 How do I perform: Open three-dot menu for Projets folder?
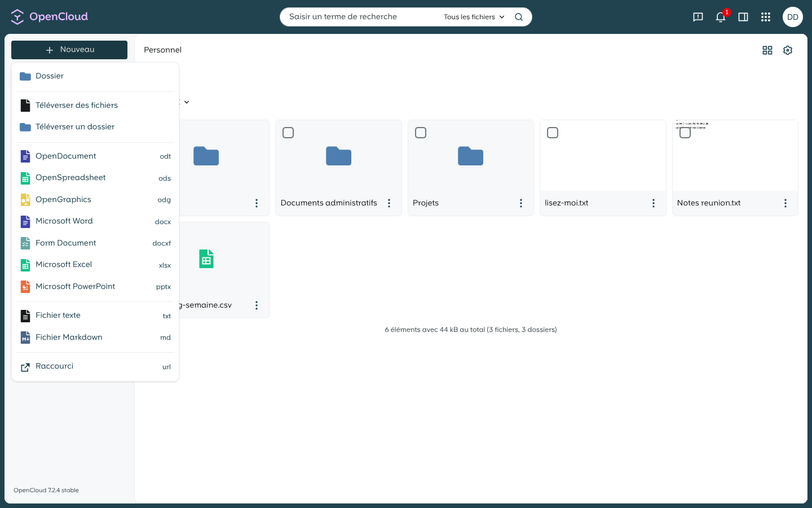pos(521,203)
